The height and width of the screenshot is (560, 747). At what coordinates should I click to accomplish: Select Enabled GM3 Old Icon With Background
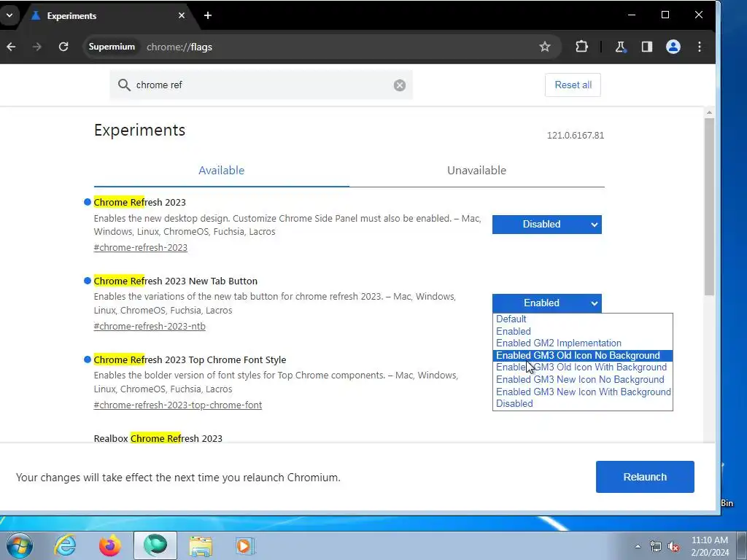tap(583, 367)
